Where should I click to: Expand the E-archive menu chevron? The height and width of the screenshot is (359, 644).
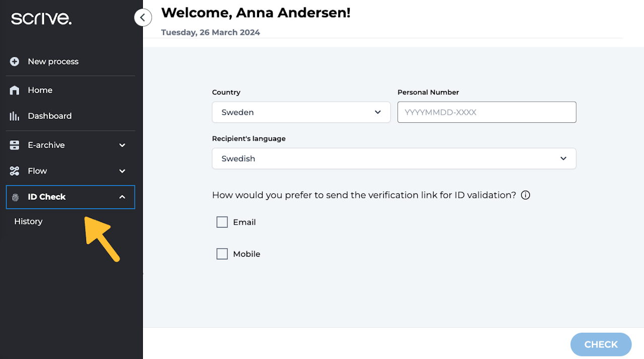click(122, 145)
